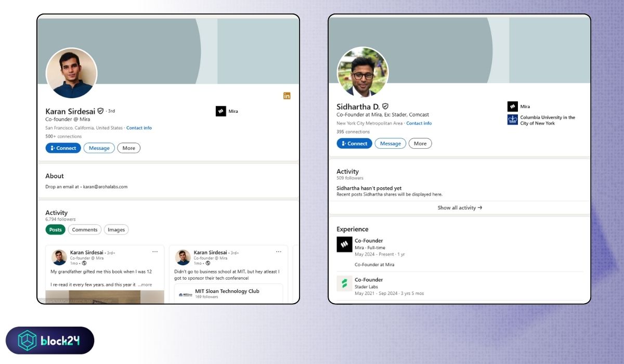Click 'Columbia University in the City of New York'
The height and width of the screenshot is (364, 624).
click(548, 120)
